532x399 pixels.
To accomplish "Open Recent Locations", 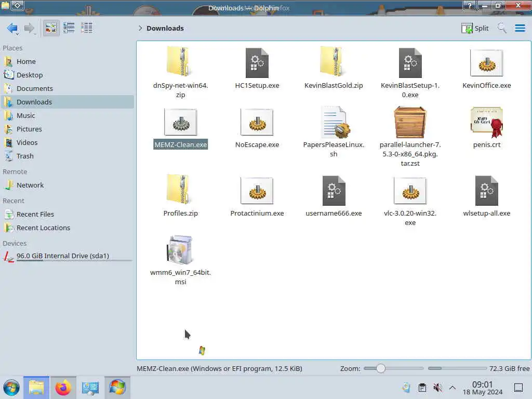I will (68, 228).
